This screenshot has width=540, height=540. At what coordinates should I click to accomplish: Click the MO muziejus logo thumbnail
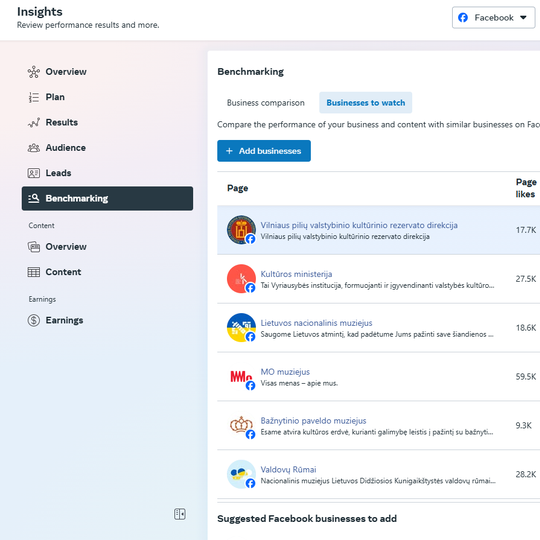pos(241,377)
